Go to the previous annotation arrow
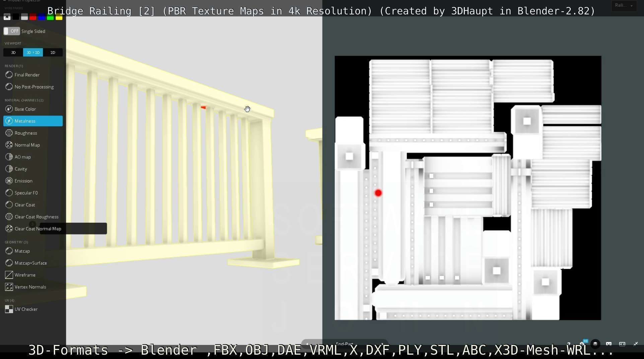The height and width of the screenshot is (359, 644). (307, 344)
